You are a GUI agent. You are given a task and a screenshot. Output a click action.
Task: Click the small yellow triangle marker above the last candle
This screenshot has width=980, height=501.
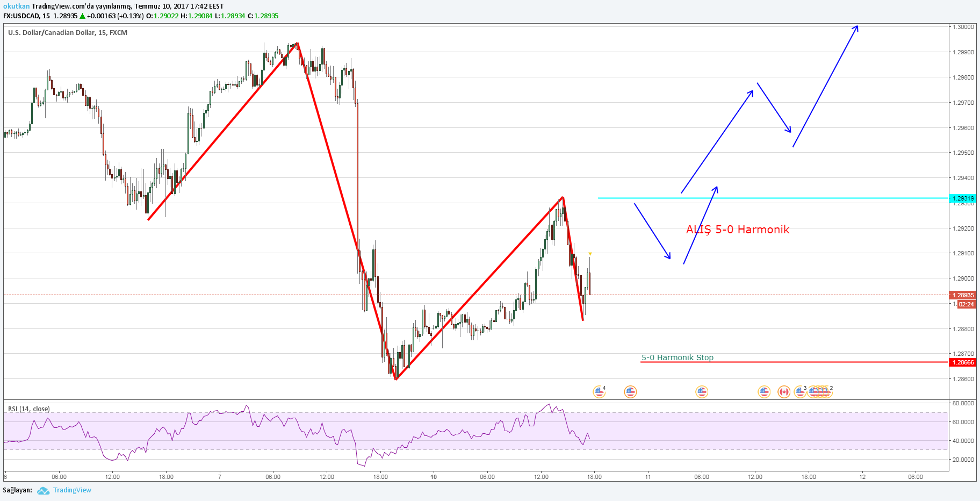(590, 254)
